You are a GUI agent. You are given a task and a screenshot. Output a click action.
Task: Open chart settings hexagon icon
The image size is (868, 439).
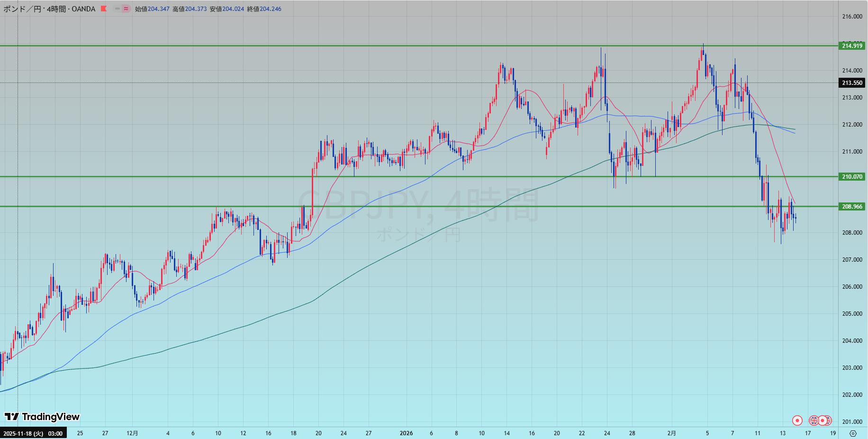853,433
